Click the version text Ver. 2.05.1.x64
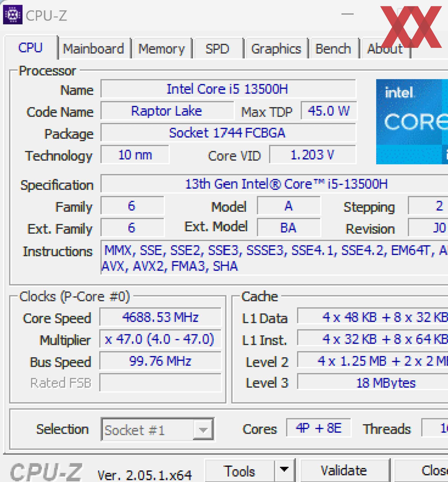448x482 pixels. coord(144,475)
